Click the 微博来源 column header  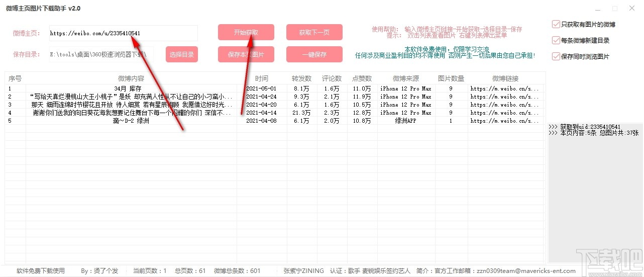pyautogui.click(x=406, y=78)
